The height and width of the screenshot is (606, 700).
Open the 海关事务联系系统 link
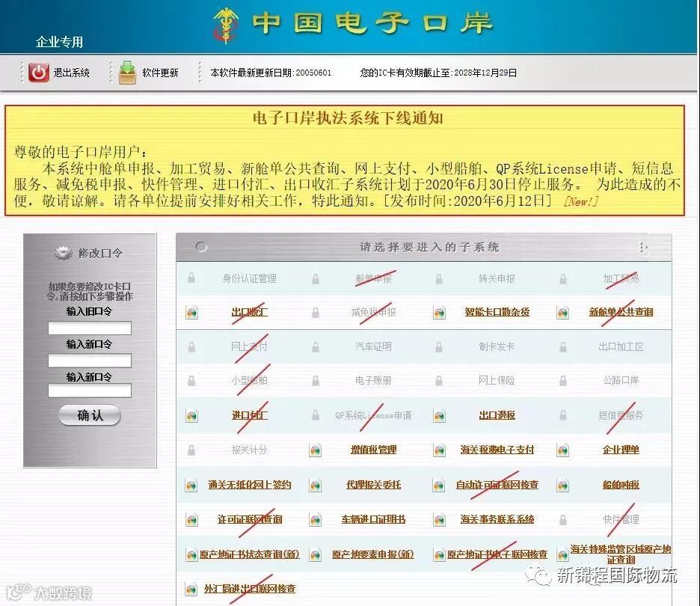coord(497,519)
